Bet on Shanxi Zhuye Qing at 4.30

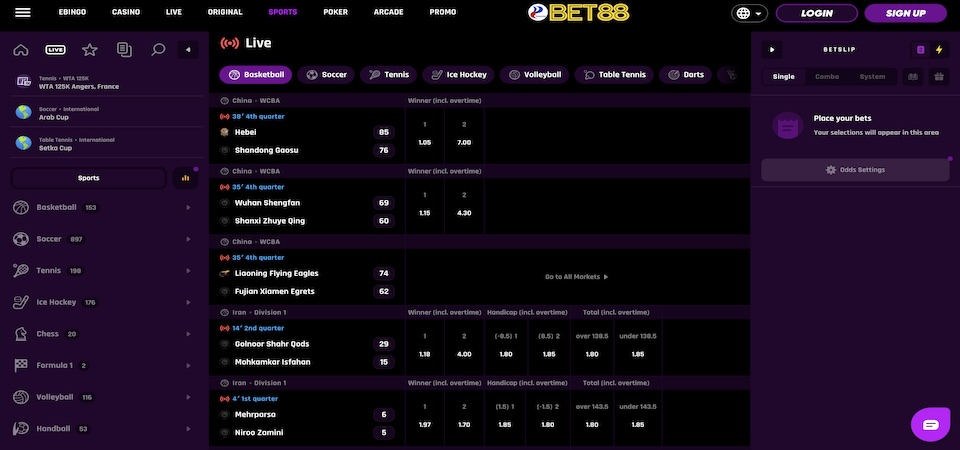(464, 205)
